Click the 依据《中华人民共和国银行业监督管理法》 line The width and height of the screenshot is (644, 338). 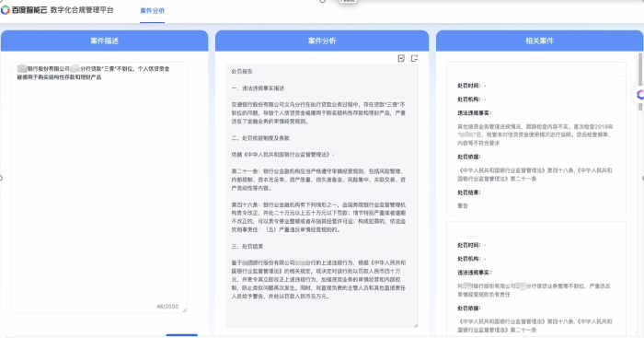point(283,155)
